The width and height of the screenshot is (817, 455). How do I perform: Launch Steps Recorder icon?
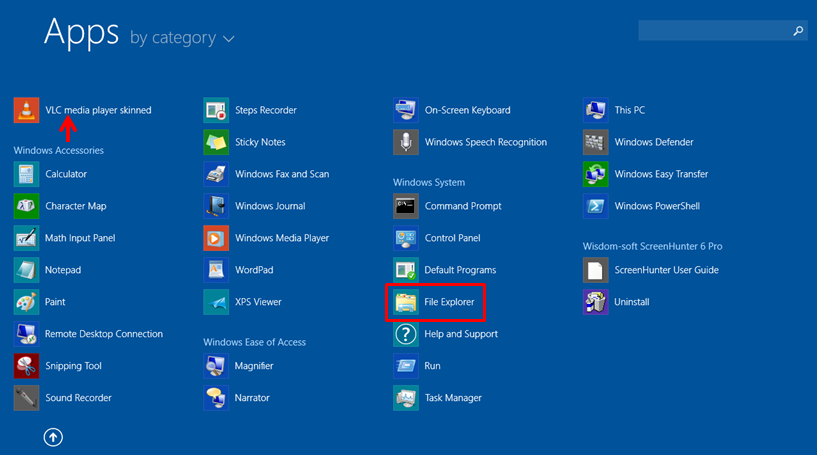[216, 110]
